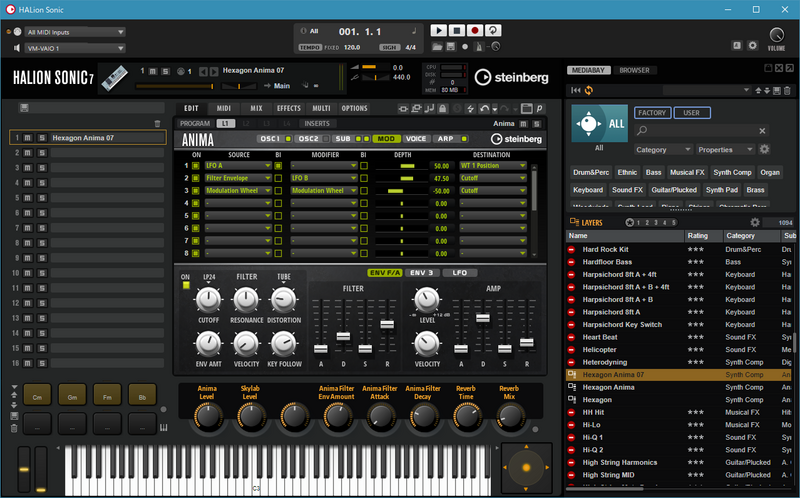The image size is (800, 498).
Task: Toggle BI checkbox for LFO A source
Action: tap(278, 166)
